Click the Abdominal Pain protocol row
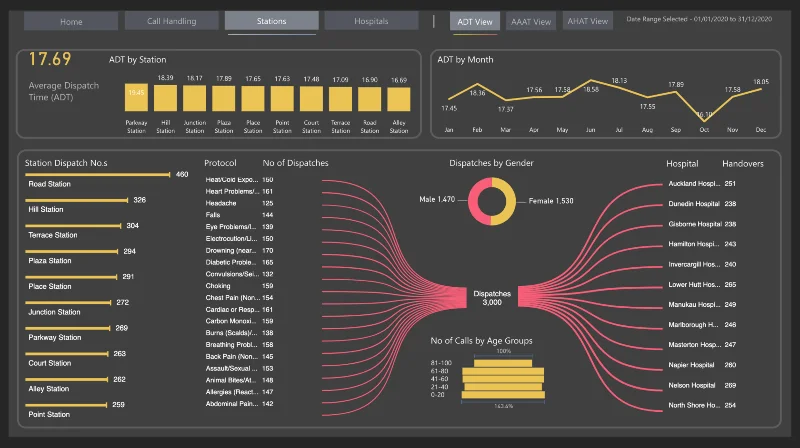This screenshot has width=800, height=448. (239, 404)
